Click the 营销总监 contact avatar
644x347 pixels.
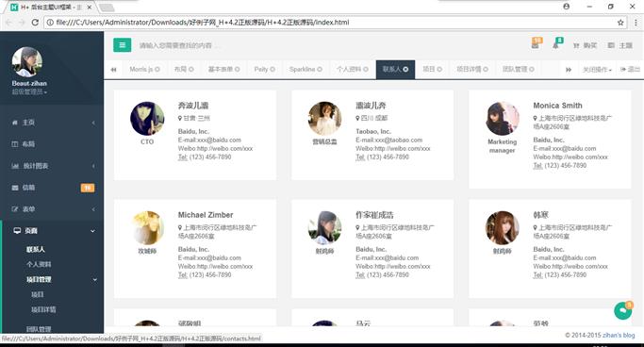pyautogui.click(x=324, y=118)
